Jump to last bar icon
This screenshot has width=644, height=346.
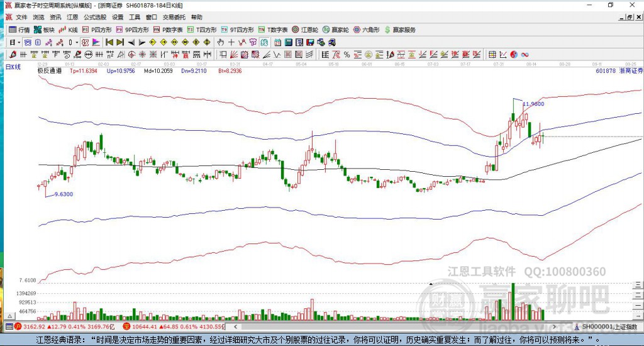[120, 42]
